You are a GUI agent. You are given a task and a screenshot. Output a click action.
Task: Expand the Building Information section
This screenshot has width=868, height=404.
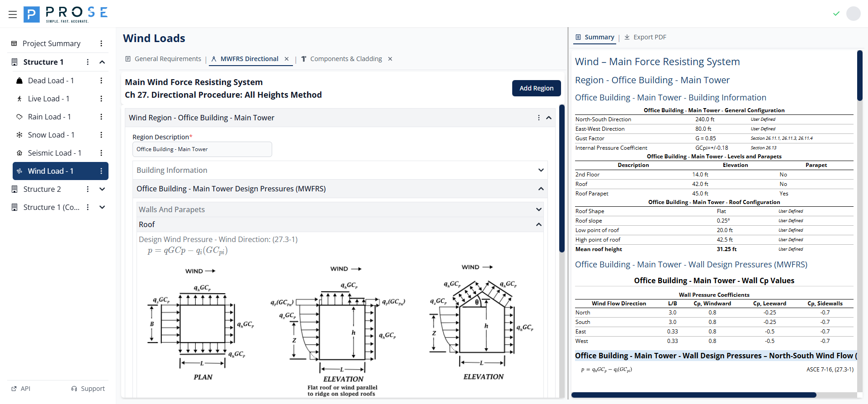[x=541, y=170]
